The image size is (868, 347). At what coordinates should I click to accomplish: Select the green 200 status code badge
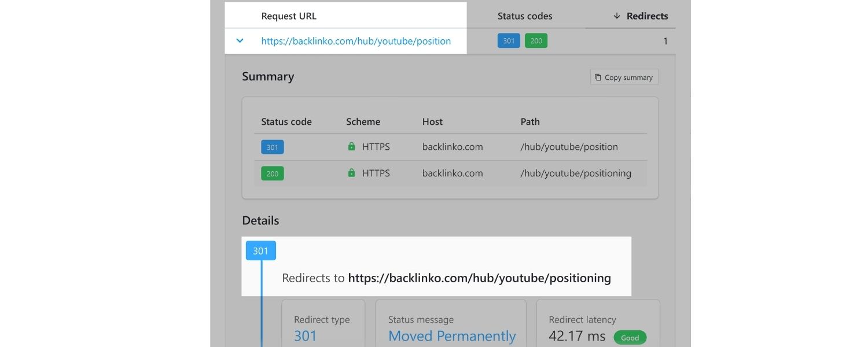click(535, 40)
